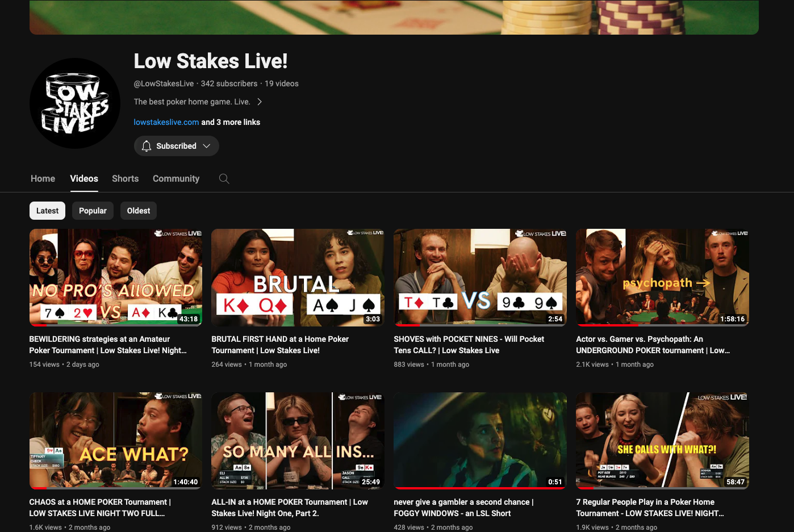Click the notification bell in Subscribed button
Screen dimensions: 794x532
[x=147, y=146]
